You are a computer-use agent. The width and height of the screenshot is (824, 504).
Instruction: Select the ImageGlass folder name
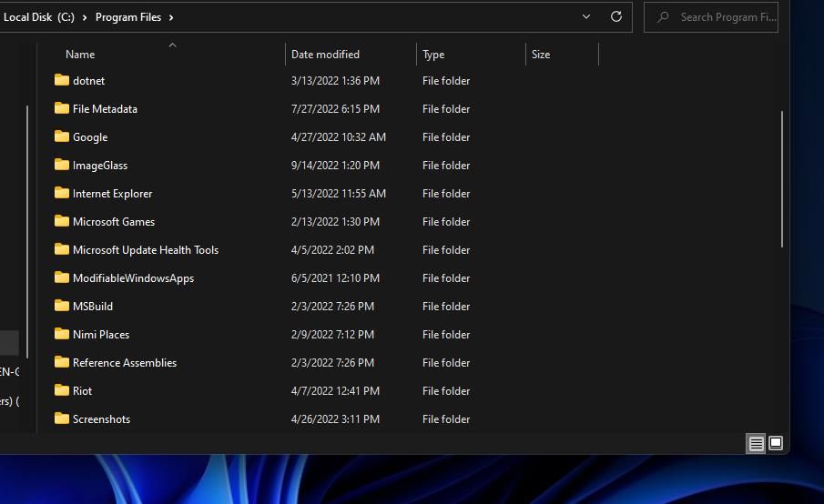click(100, 166)
